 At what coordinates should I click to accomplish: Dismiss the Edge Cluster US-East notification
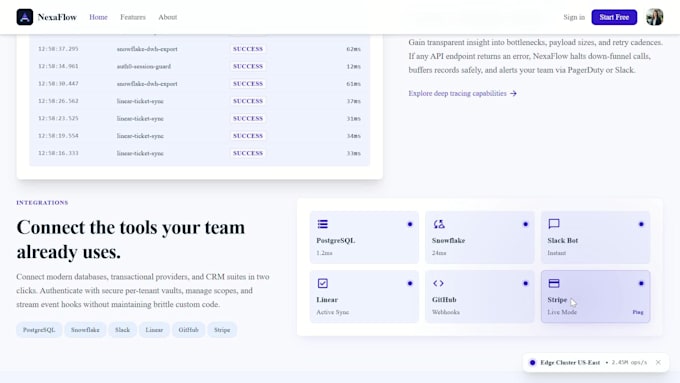coord(658,362)
